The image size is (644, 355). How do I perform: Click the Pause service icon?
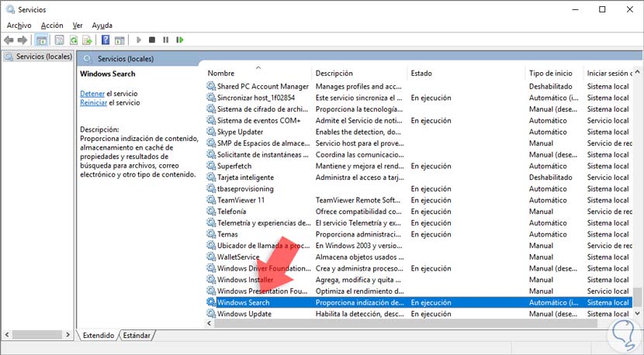165,40
